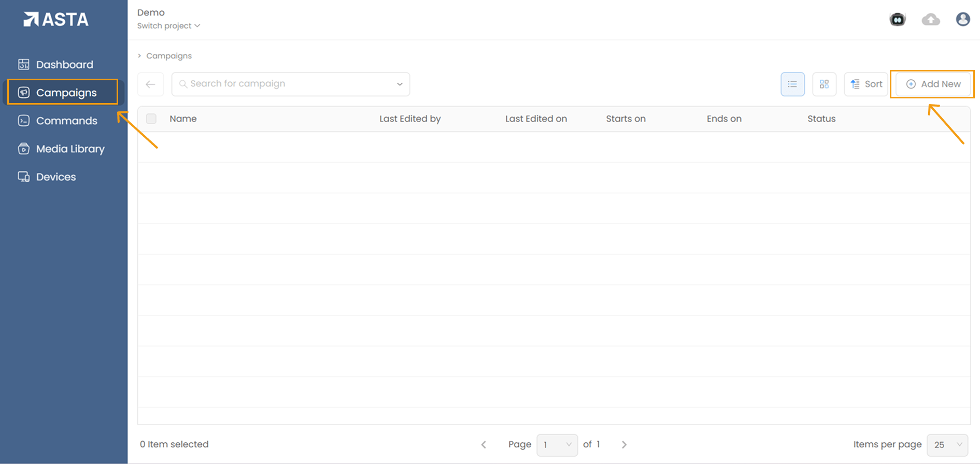Open the user profile icon
The width and height of the screenshot is (980, 464).
click(x=962, y=20)
